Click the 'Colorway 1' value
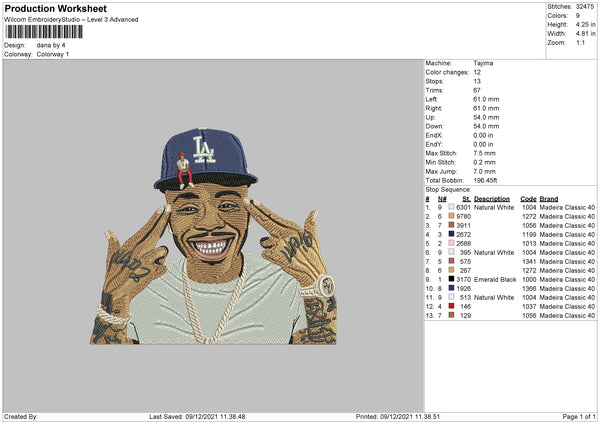This screenshot has height=424, width=600. point(53,54)
